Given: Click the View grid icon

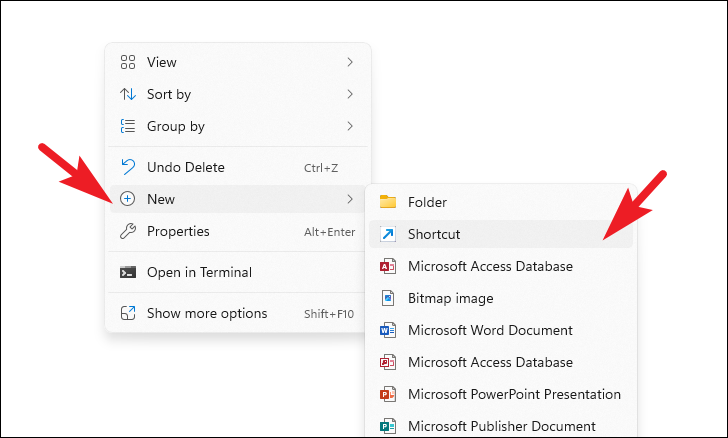Looking at the screenshot, I should 127,62.
